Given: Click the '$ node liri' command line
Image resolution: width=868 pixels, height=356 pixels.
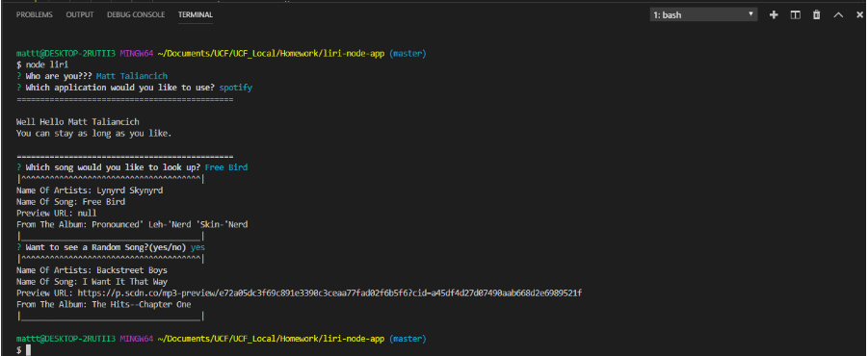Looking at the screenshot, I should pyautogui.click(x=42, y=64).
